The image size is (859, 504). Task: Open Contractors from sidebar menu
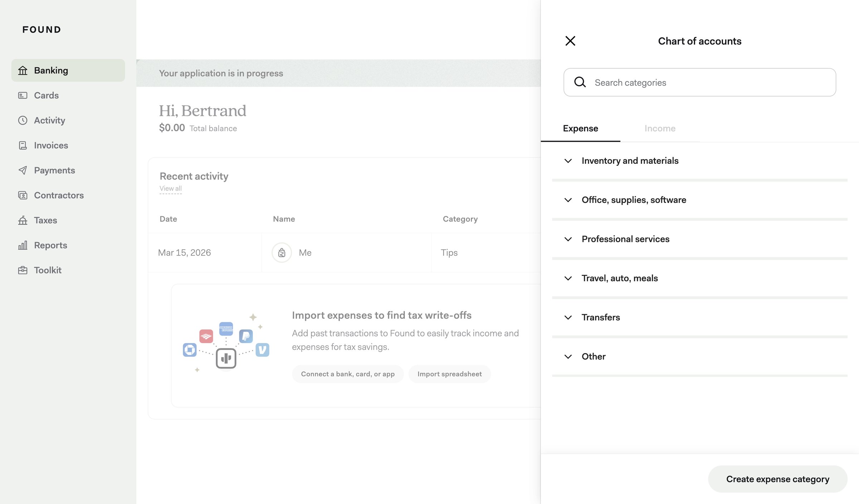coord(68,195)
